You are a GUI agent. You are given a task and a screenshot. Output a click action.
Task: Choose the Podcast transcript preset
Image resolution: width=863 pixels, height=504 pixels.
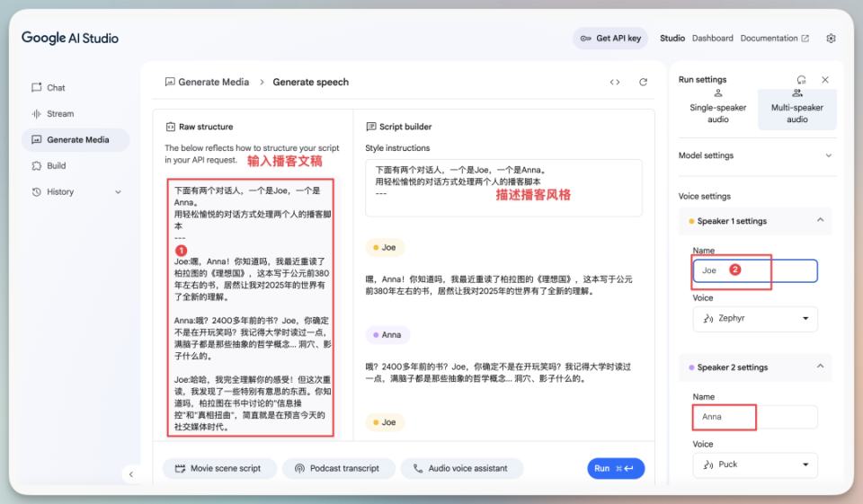(339, 469)
